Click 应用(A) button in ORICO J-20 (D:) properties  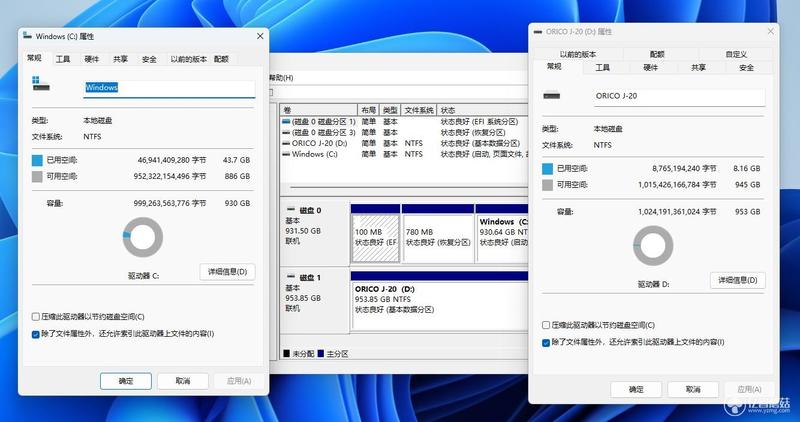tap(749, 389)
